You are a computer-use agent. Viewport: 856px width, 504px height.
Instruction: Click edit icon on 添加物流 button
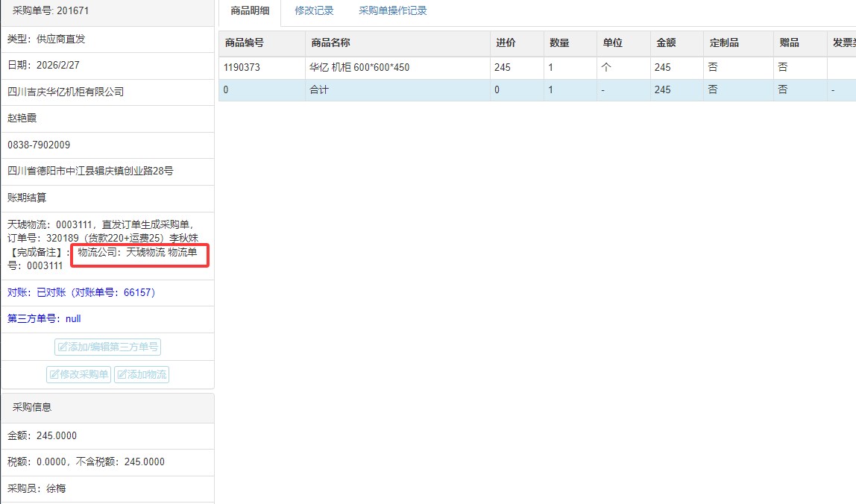(122, 374)
